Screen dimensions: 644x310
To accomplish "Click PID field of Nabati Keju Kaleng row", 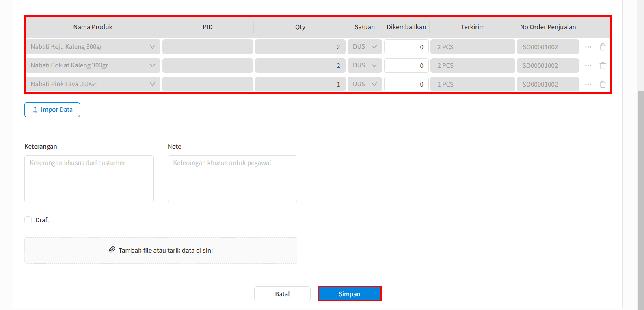I will 207,47.
